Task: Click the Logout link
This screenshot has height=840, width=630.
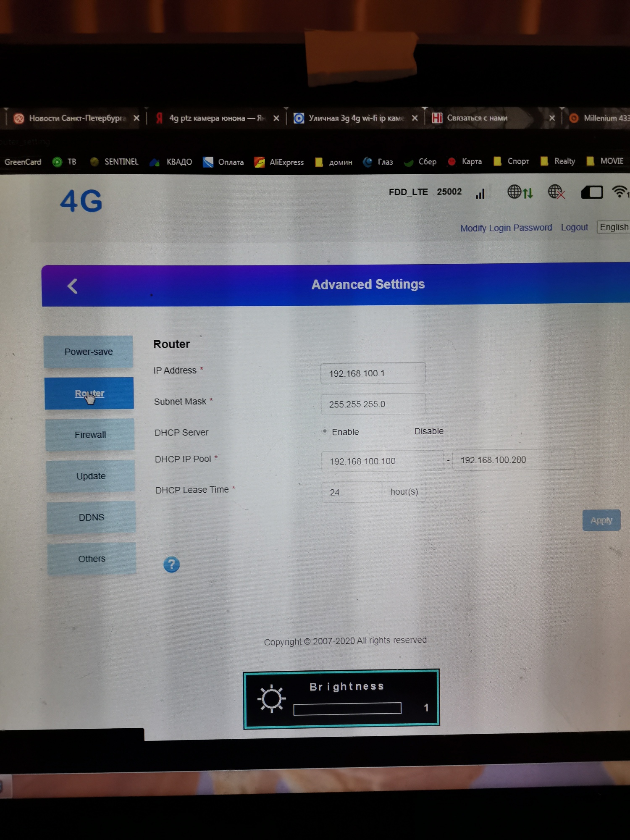Action: tap(574, 227)
